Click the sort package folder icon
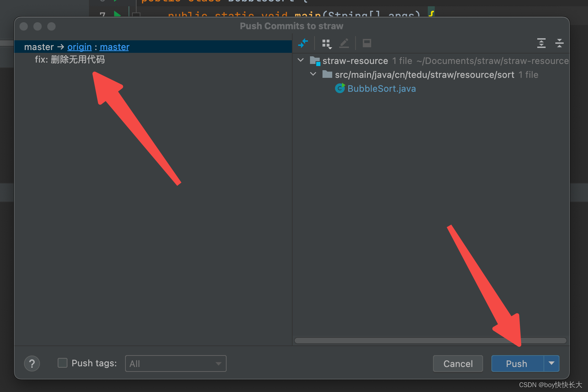The height and width of the screenshot is (392, 588). tap(327, 74)
